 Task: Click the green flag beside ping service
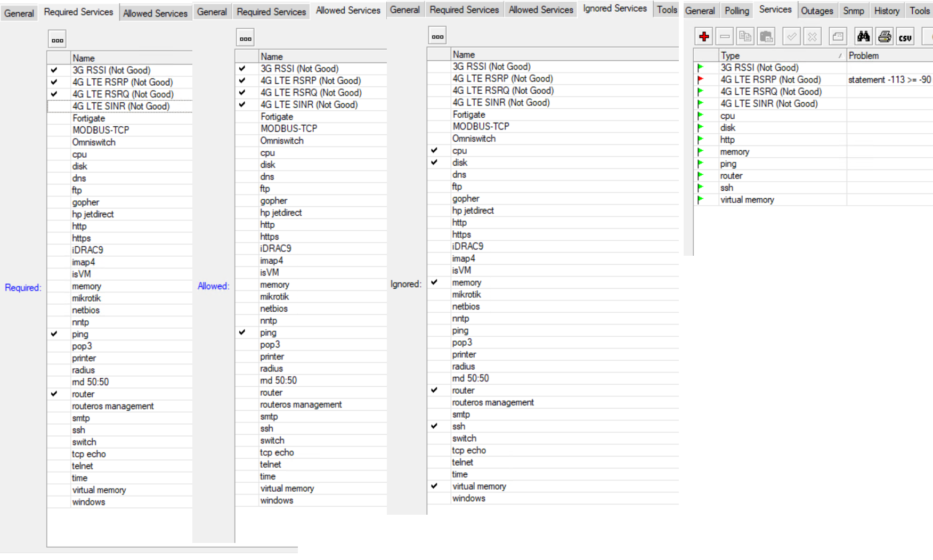tap(700, 164)
